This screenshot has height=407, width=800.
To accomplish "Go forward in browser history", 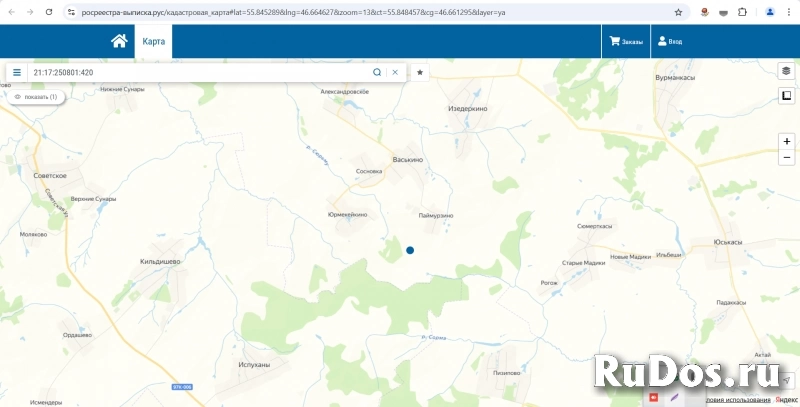I will [30, 12].
